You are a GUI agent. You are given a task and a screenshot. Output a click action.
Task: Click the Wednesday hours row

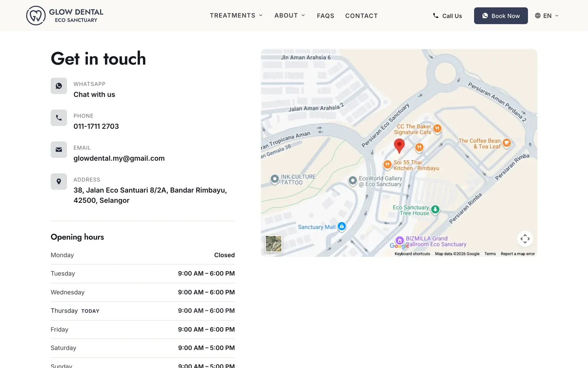143,292
